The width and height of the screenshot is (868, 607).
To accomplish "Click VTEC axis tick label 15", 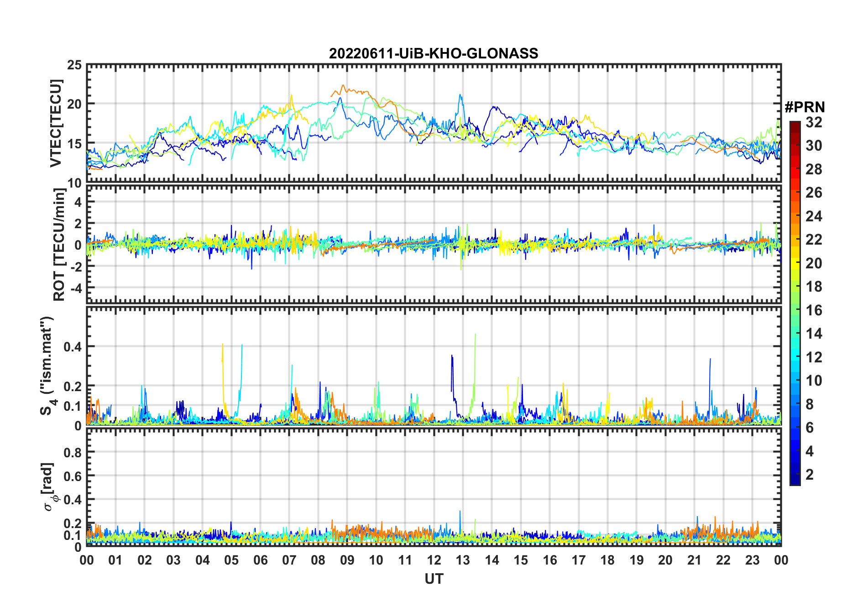I will click(x=74, y=144).
